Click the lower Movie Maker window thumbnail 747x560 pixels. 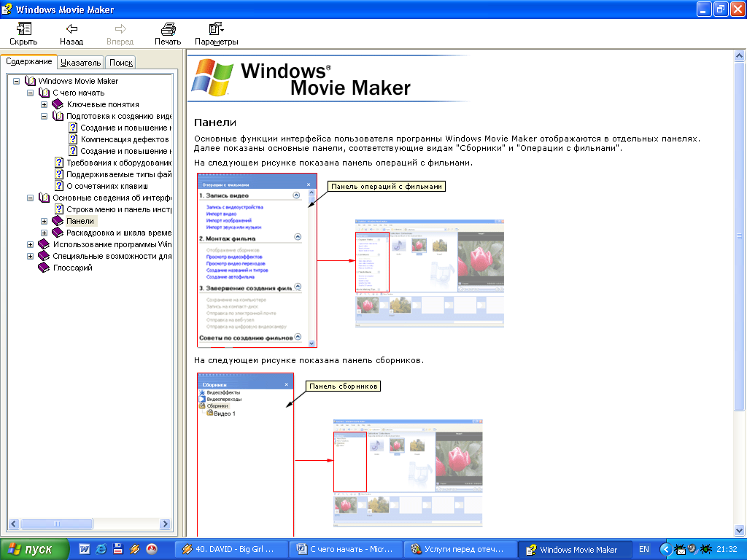[x=408, y=472]
